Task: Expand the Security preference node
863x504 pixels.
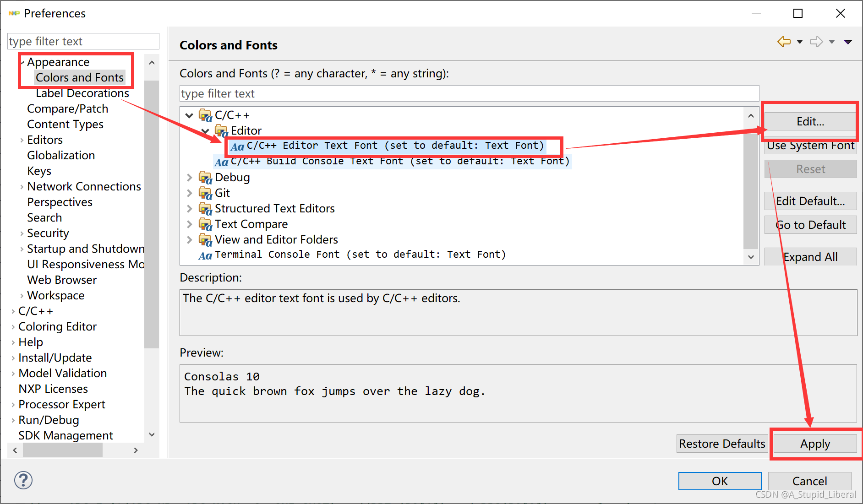Action: point(22,233)
